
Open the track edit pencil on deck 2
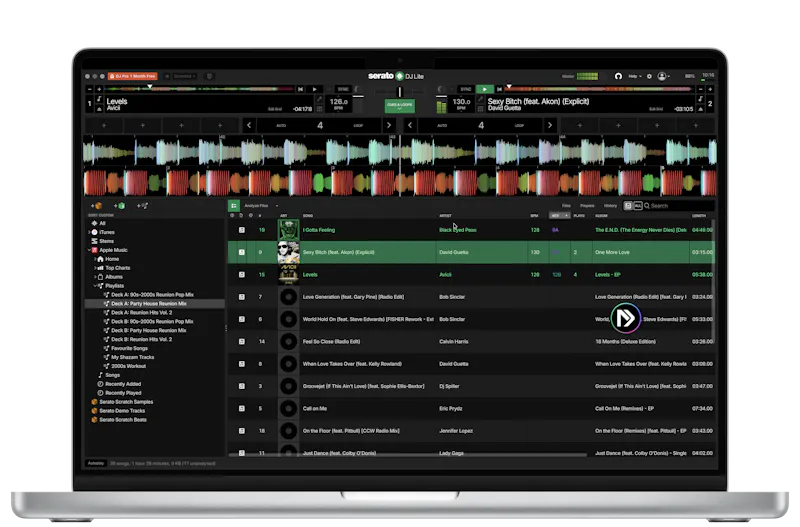point(480,99)
